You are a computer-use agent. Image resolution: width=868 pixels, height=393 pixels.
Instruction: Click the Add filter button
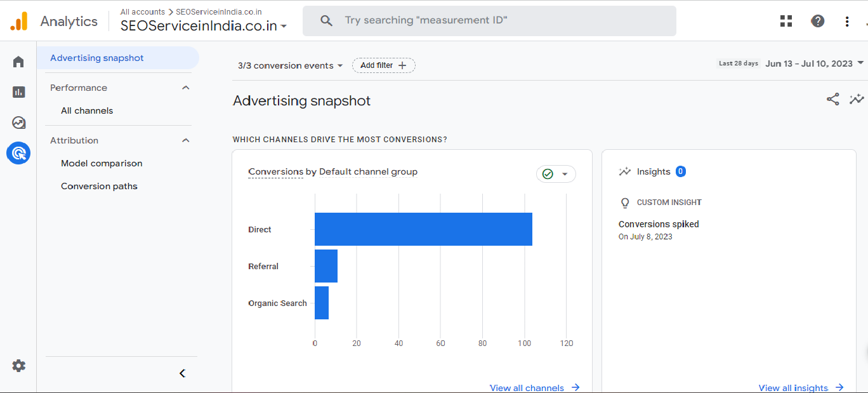(383, 65)
